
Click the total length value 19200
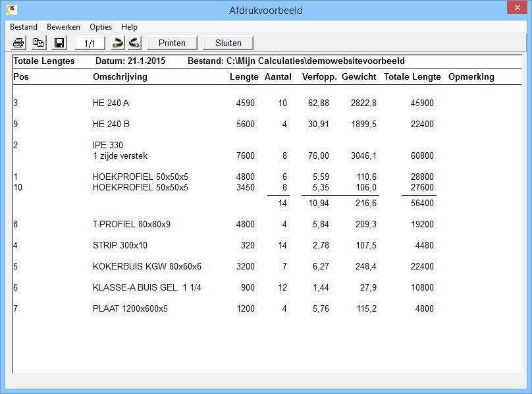tap(422, 224)
